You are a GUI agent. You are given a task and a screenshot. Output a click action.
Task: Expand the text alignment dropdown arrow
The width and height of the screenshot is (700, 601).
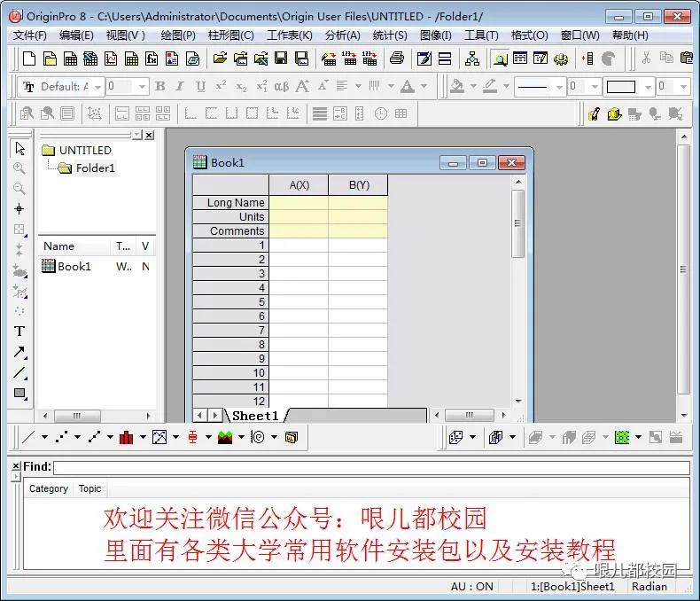pyautogui.click(x=358, y=86)
